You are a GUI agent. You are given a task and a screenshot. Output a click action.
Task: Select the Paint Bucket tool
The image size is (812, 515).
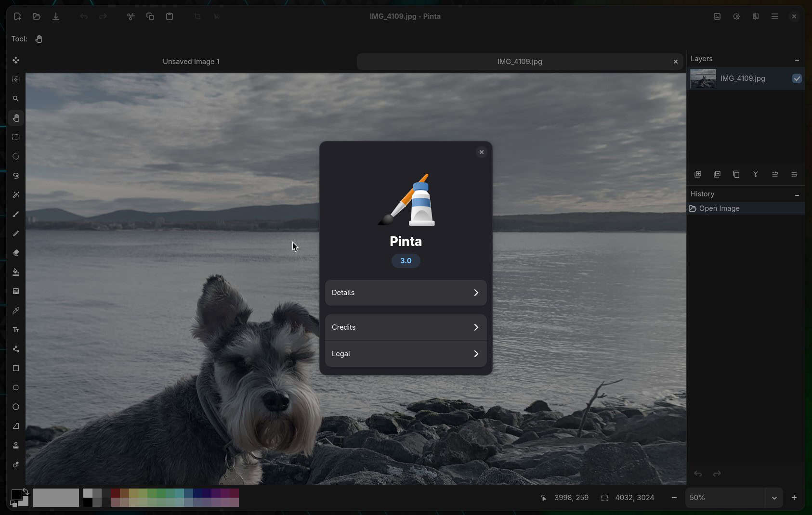point(16,272)
